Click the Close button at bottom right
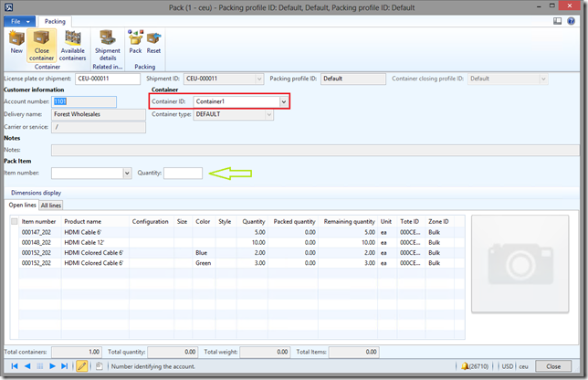588x380 pixels. [553, 365]
